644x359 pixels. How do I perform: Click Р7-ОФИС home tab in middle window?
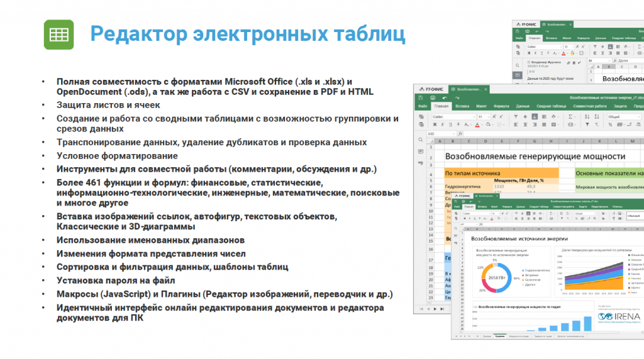(431, 89)
